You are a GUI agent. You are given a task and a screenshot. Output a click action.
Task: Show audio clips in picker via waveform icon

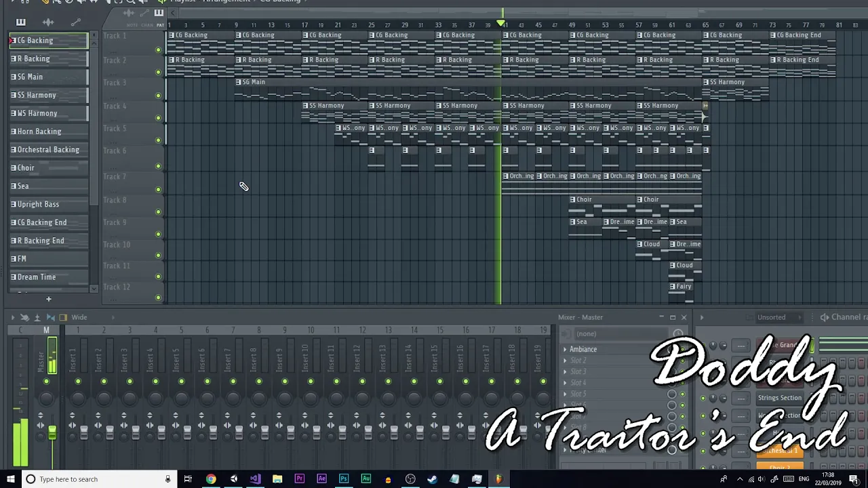click(x=47, y=22)
